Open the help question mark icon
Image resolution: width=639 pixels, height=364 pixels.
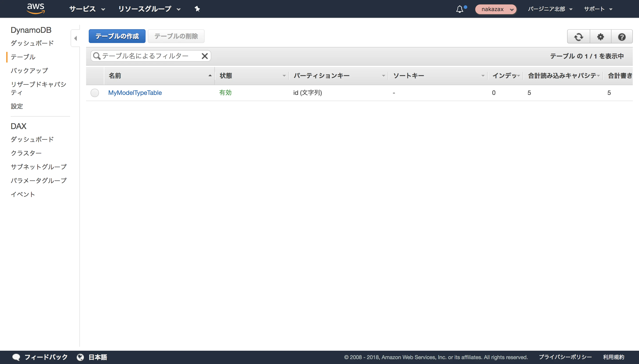point(622,37)
